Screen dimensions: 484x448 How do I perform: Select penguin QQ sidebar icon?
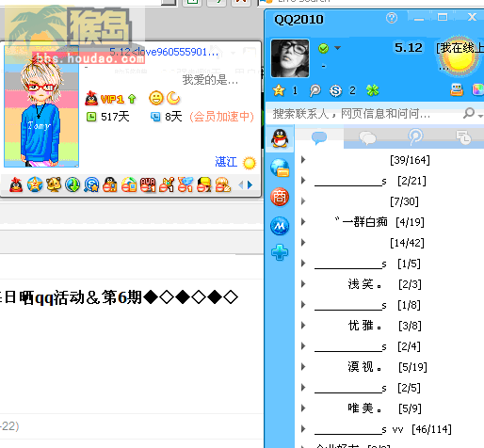tap(280, 138)
